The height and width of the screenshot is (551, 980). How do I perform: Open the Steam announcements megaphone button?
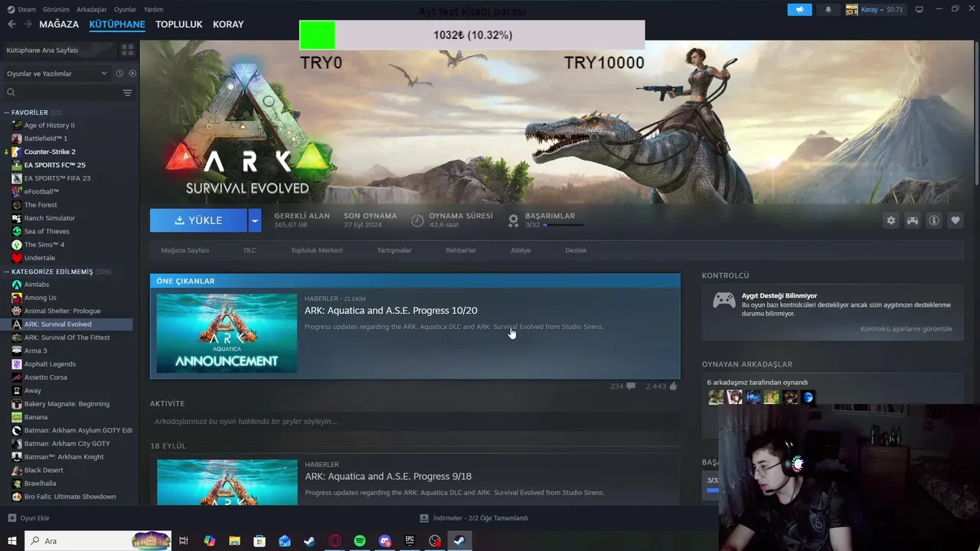pos(799,10)
